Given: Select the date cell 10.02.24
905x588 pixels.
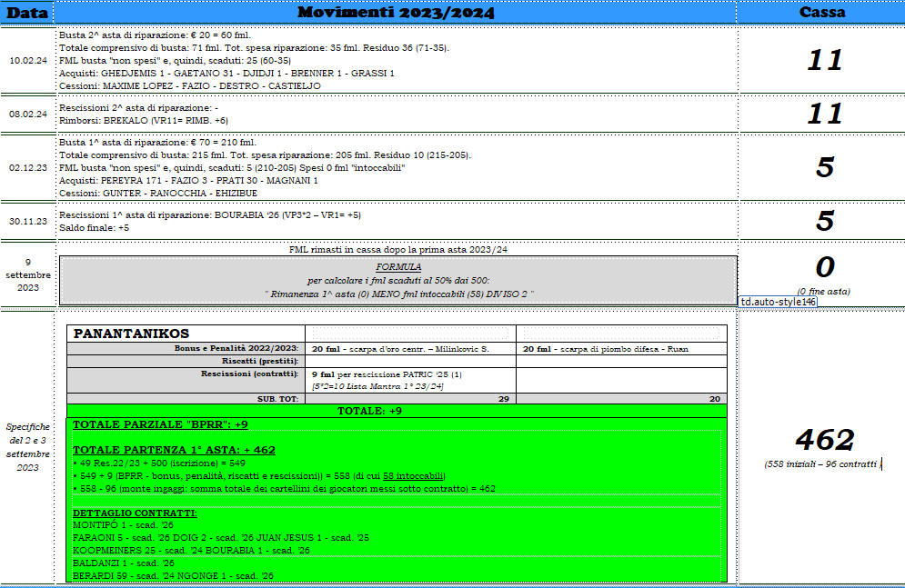Looking at the screenshot, I should pyautogui.click(x=27, y=61).
